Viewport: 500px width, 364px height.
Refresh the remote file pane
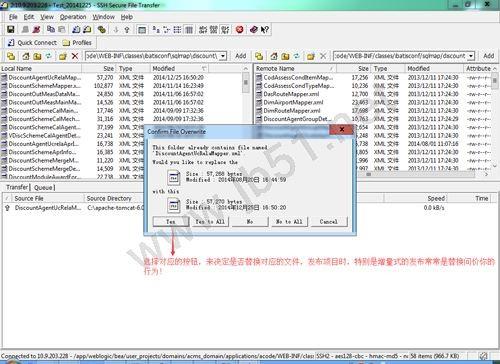[x=296, y=56]
